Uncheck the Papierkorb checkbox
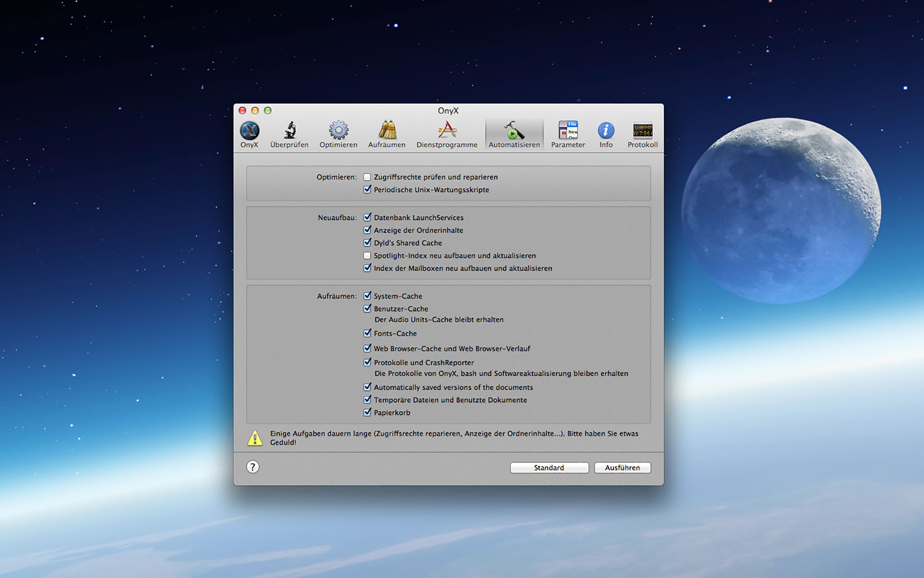Screen dimensions: 924x578 click(x=367, y=413)
